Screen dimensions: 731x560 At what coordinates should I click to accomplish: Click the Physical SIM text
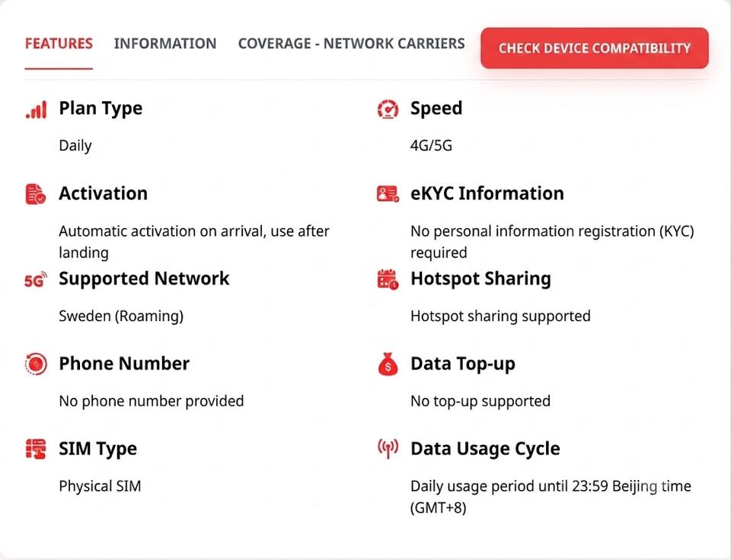pyautogui.click(x=100, y=486)
